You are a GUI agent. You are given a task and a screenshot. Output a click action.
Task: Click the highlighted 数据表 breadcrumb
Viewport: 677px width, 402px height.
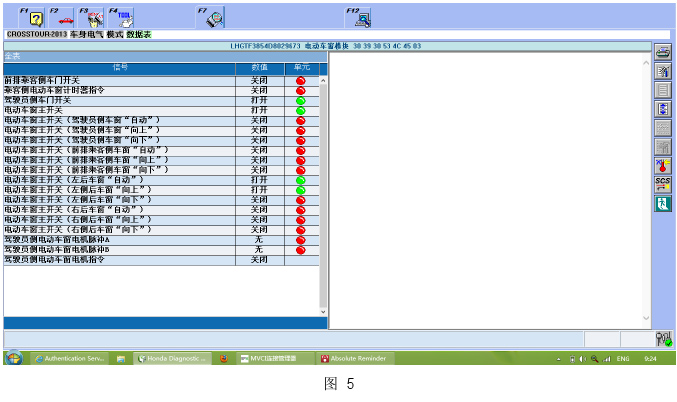(x=139, y=34)
